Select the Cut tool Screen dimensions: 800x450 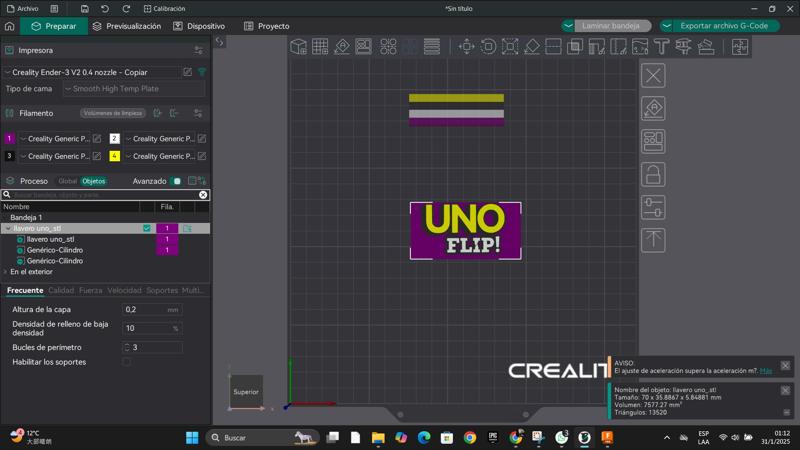tap(553, 46)
